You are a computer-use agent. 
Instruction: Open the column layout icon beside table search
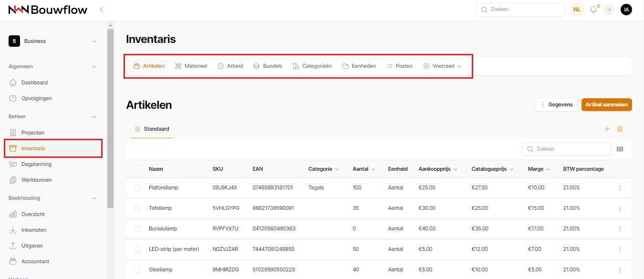[620, 149]
